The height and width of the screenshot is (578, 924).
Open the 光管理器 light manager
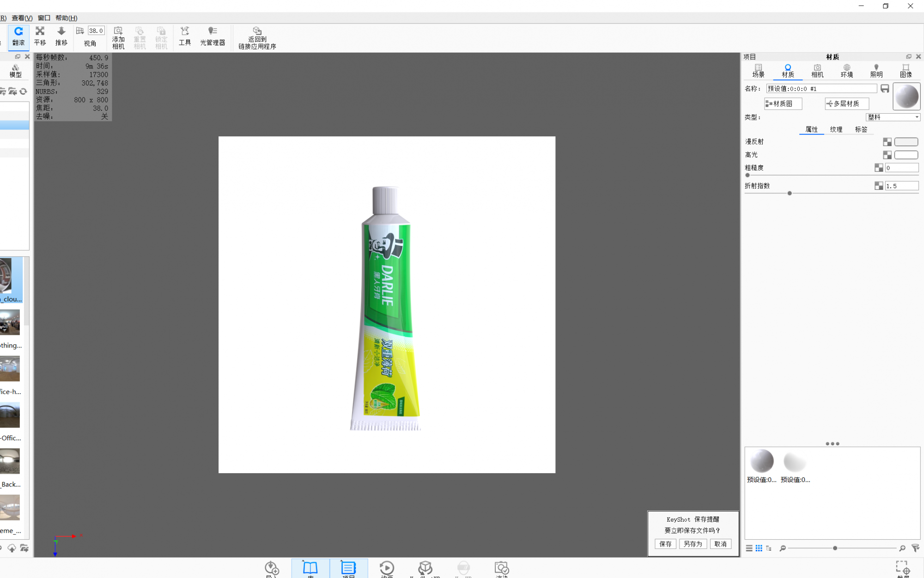(213, 37)
